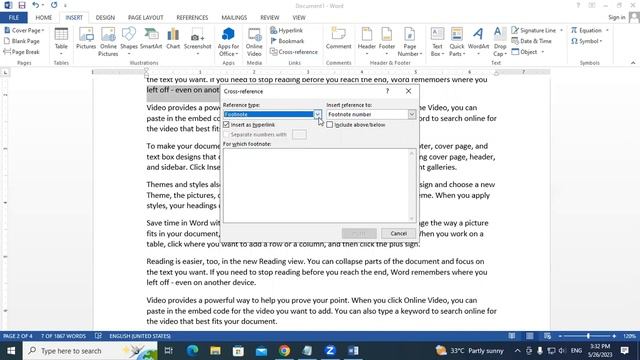The width and height of the screenshot is (640, 360).
Task: Switch to the HOME tab
Action: pos(44,18)
